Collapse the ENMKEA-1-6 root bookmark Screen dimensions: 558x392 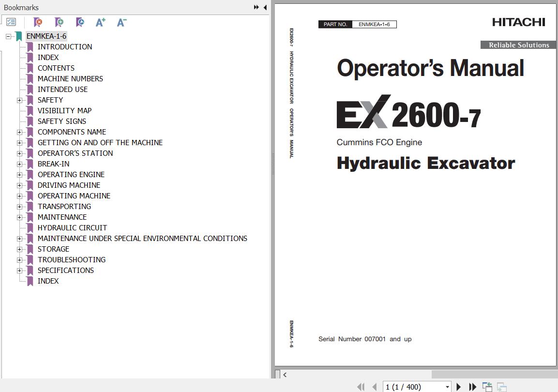pos(8,36)
